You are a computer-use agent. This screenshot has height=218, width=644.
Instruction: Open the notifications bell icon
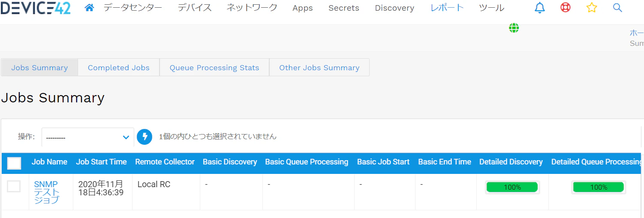pyautogui.click(x=540, y=8)
